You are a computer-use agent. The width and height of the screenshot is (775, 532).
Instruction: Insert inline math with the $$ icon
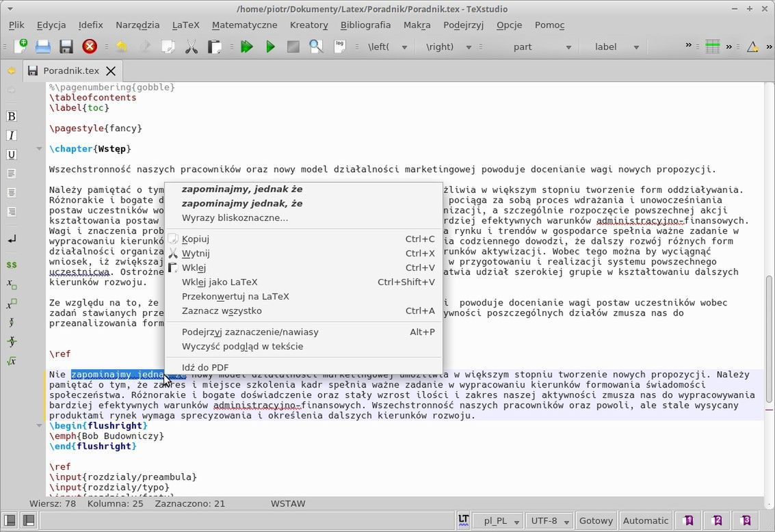click(11, 265)
